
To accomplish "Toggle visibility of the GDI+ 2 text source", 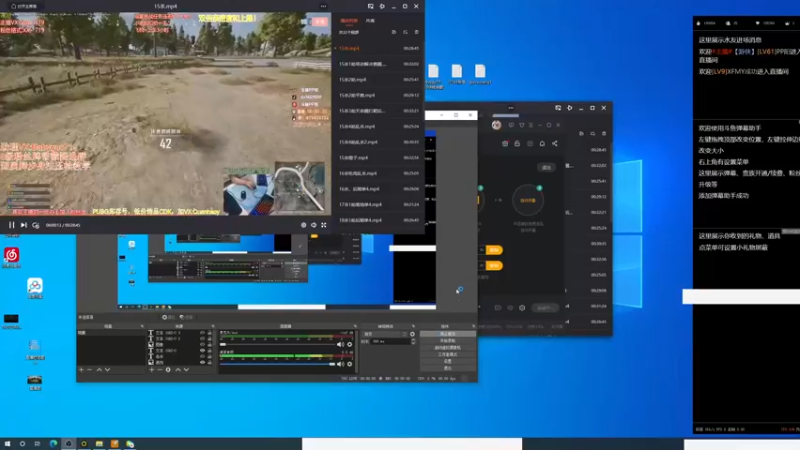I will coord(202,338).
